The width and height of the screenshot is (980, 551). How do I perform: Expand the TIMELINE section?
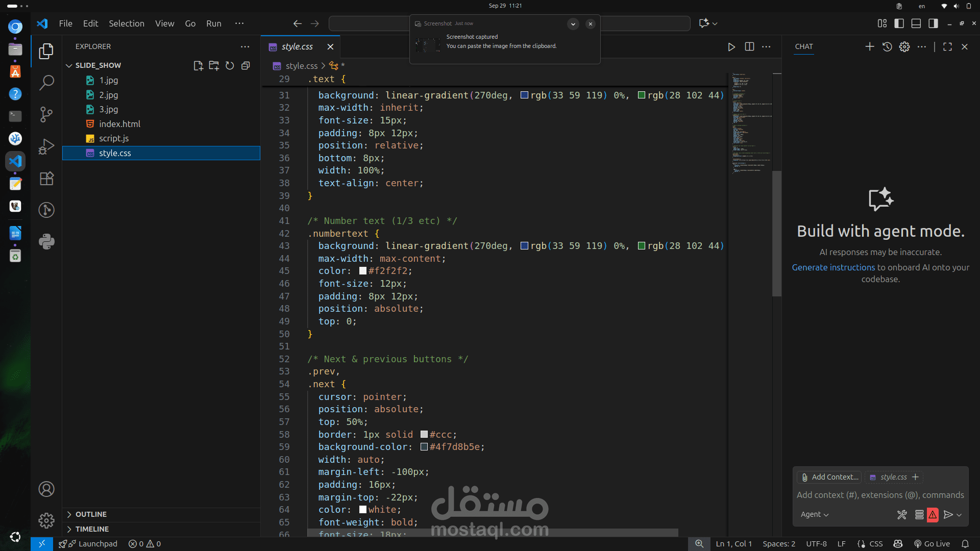[92, 529]
